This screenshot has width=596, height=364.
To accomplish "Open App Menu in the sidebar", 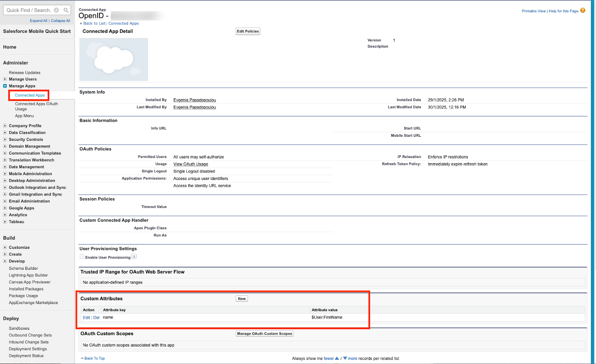I will click(24, 116).
